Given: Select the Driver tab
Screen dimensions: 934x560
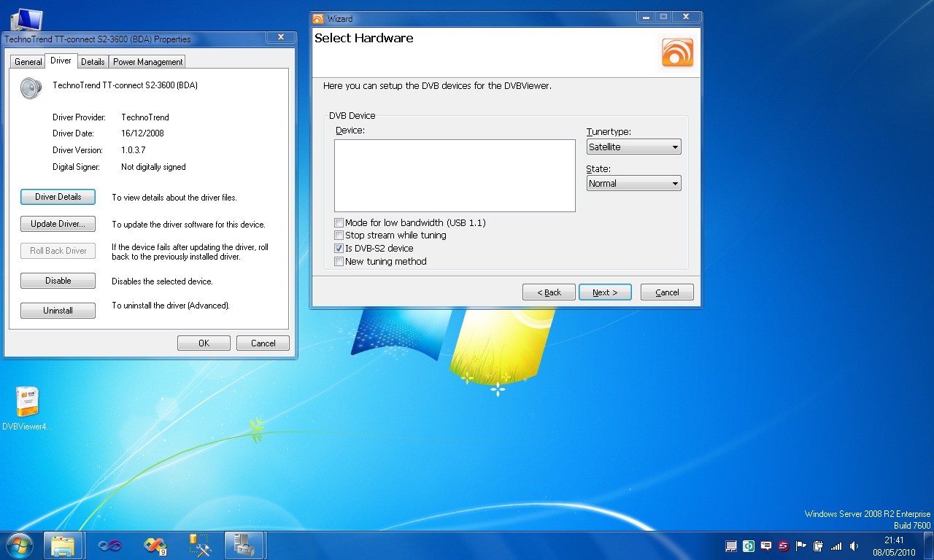Looking at the screenshot, I should [61, 61].
